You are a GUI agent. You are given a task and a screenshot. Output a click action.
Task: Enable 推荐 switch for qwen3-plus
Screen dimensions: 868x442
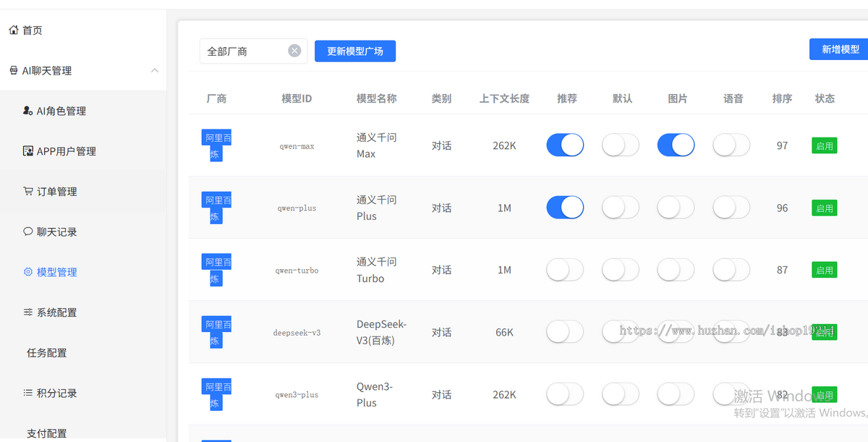tap(565, 394)
